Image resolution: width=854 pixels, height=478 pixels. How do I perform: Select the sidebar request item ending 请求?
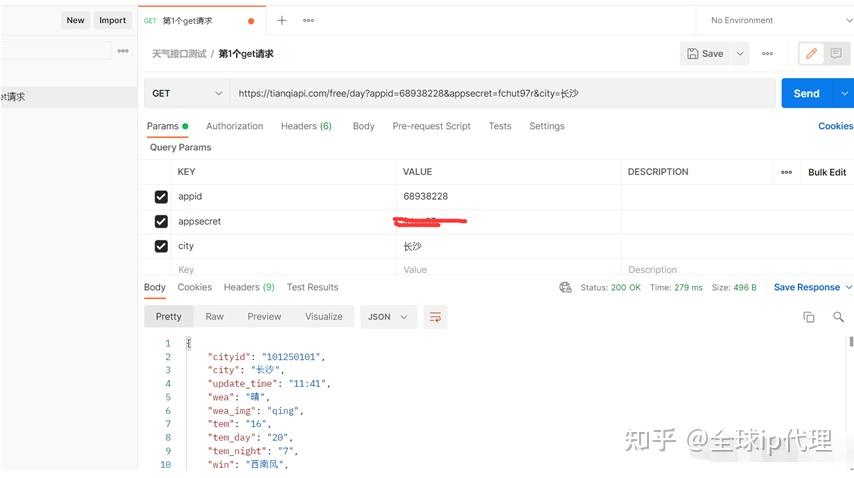pos(69,97)
